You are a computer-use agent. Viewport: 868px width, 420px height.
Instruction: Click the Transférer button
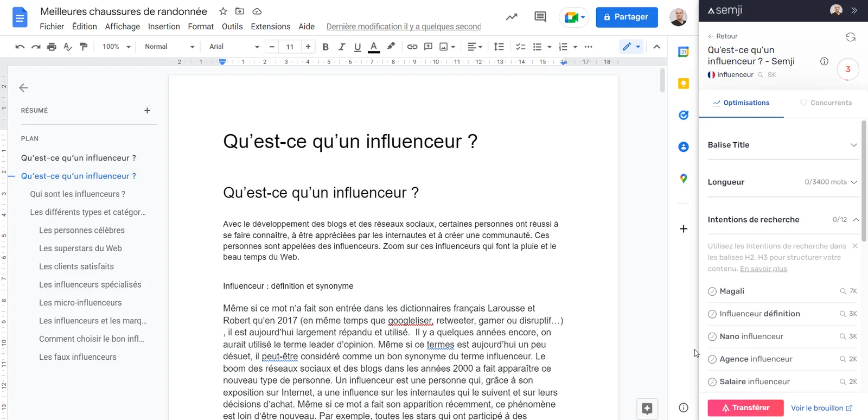pyautogui.click(x=745, y=408)
